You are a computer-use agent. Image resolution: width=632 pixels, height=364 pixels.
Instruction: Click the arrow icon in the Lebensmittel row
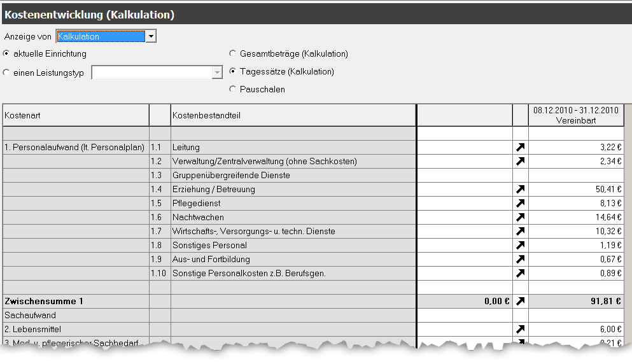520,330
